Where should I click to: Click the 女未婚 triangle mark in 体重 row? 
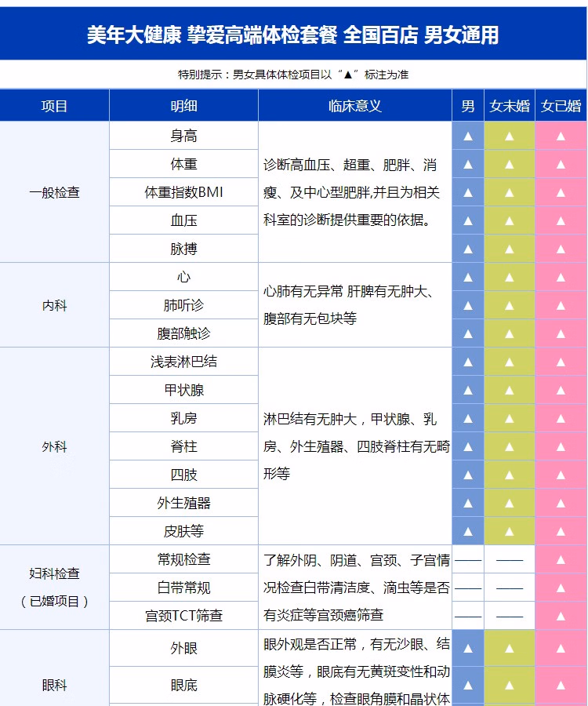[510, 165]
